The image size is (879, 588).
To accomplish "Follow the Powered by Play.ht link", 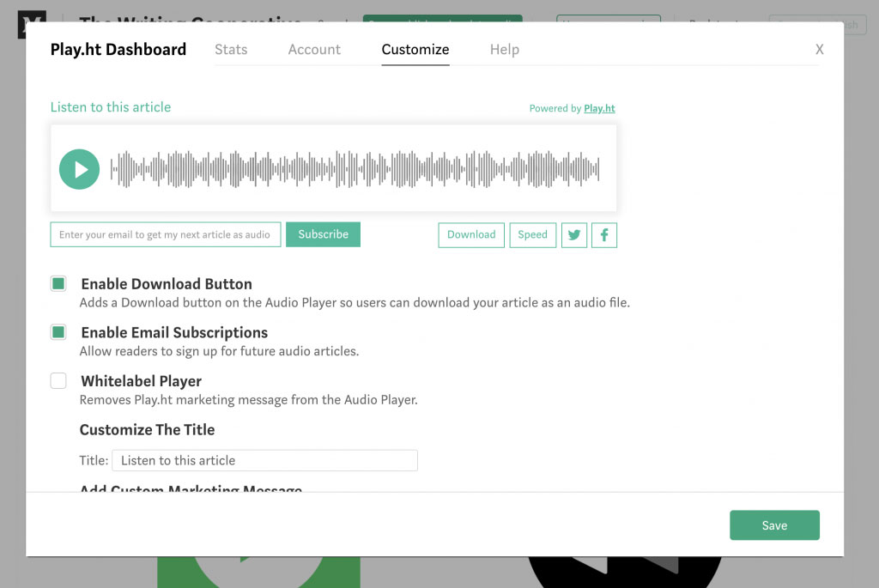I will tap(599, 109).
